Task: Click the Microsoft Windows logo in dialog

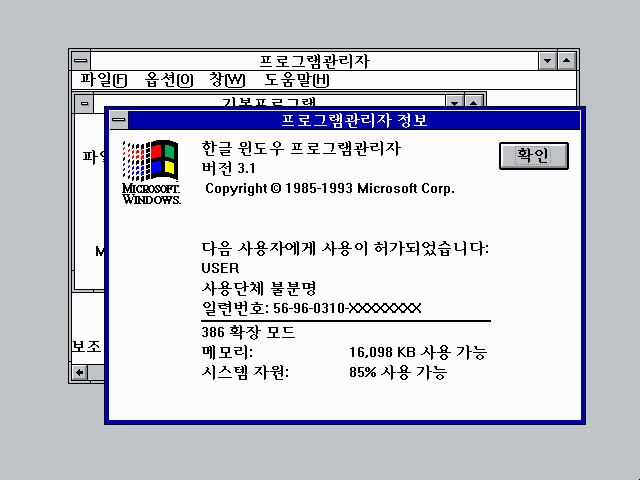Action: tap(151, 171)
